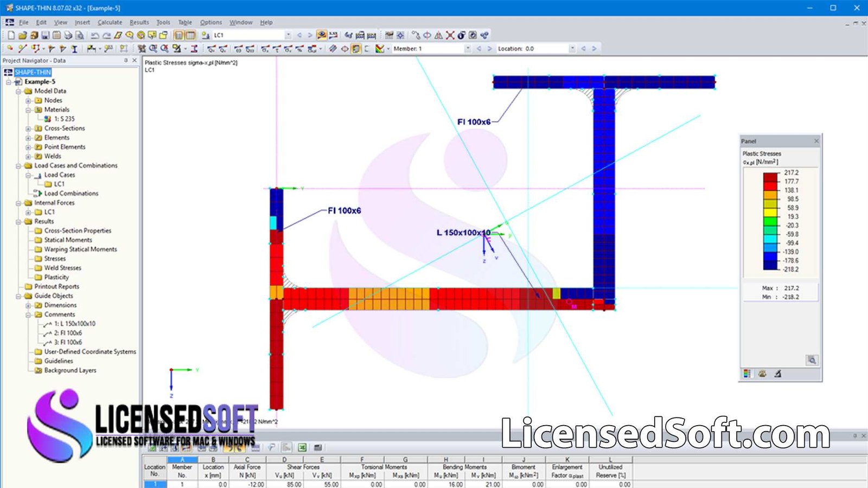The width and height of the screenshot is (868, 488).
Task: Toggle the Project Navigator display button
Action: click(178, 35)
